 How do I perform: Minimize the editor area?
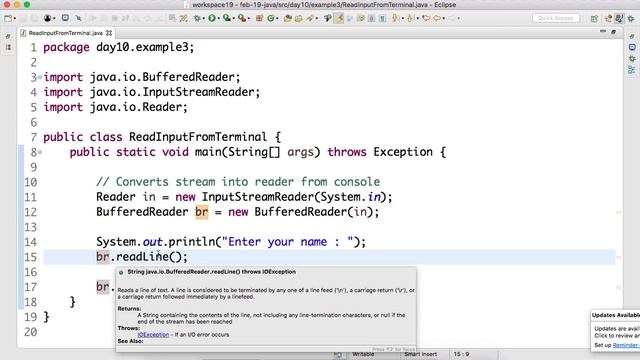(603, 32)
